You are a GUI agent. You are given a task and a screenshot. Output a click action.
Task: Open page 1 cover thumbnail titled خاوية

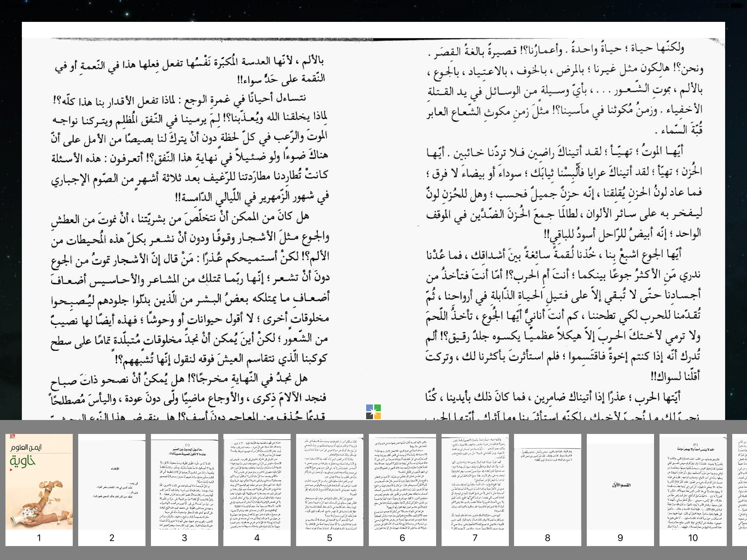coord(39,489)
